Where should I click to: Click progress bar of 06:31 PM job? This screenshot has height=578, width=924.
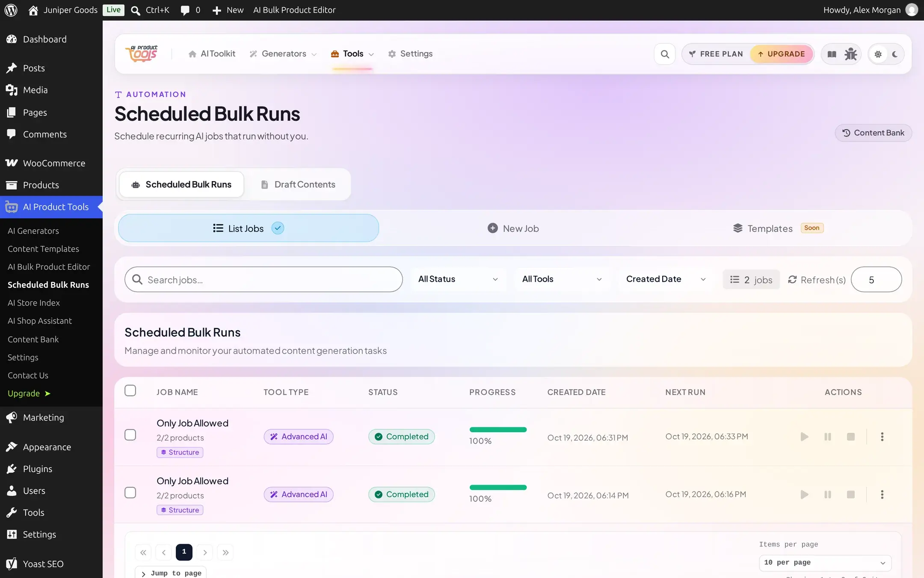498,429
